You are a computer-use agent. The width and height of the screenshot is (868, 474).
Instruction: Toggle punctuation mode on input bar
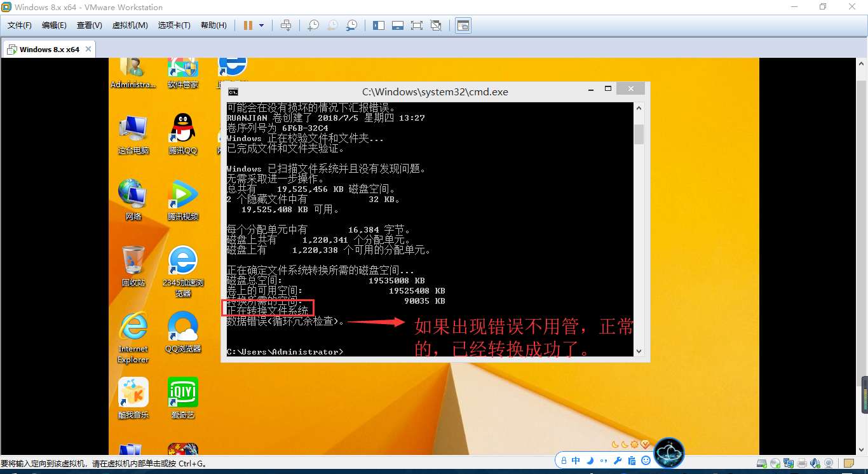[603, 460]
